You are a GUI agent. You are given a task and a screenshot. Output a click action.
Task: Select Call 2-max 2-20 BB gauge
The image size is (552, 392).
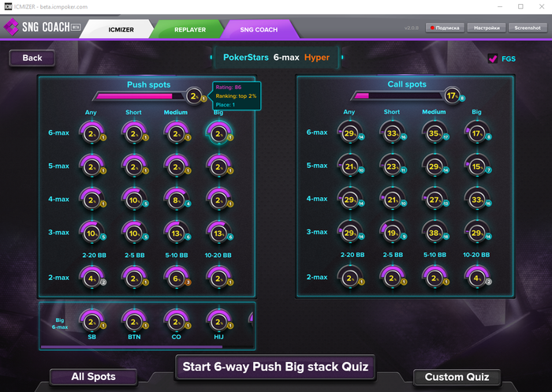tap(351, 278)
